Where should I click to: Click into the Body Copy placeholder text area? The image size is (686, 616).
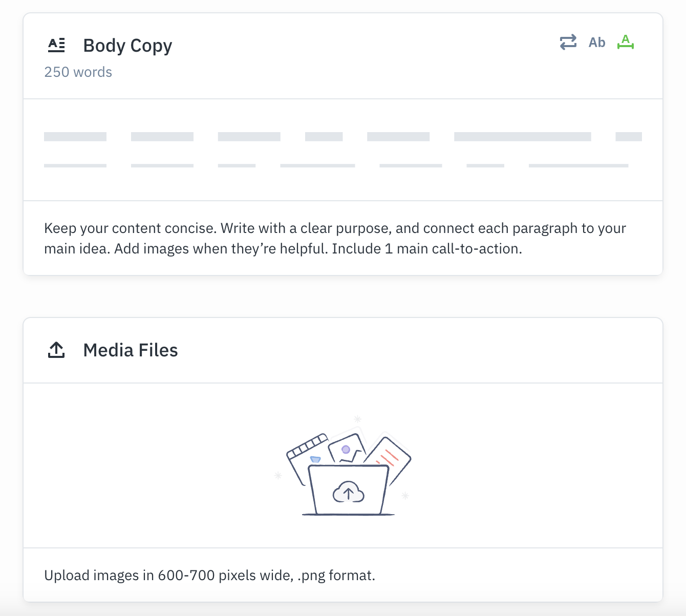pyautogui.click(x=343, y=150)
